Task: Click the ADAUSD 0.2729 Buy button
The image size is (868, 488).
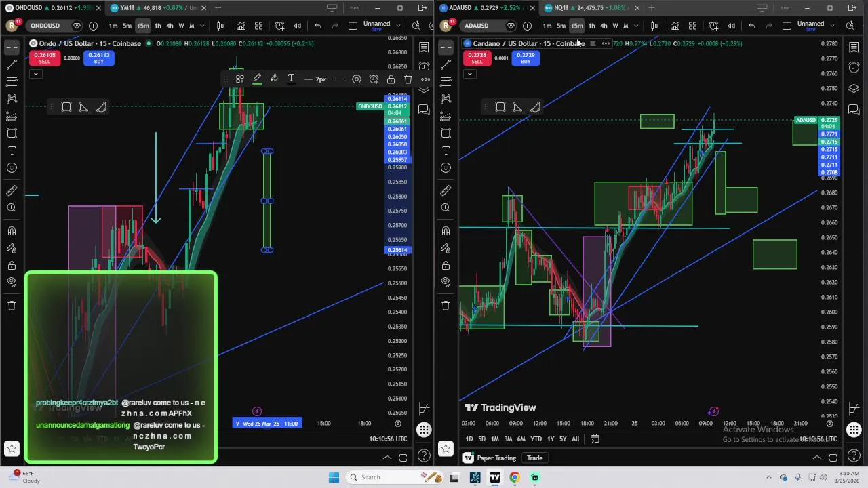Action: point(526,58)
